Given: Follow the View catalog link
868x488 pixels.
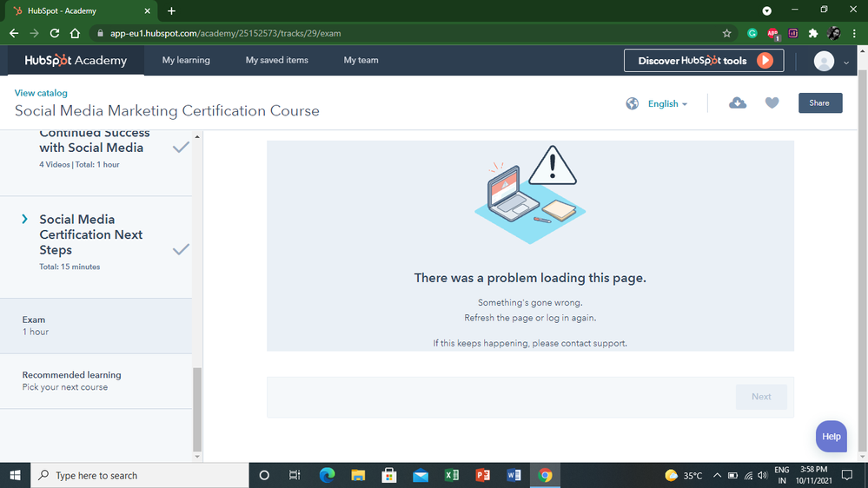Looking at the screenshot, I should [x=41, y=93].
